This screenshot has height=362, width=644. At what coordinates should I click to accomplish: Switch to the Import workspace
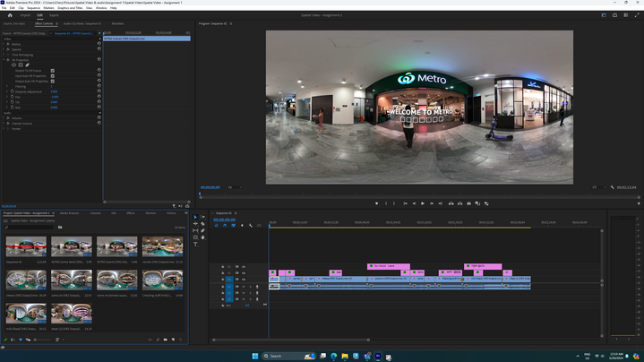[25, 15]
